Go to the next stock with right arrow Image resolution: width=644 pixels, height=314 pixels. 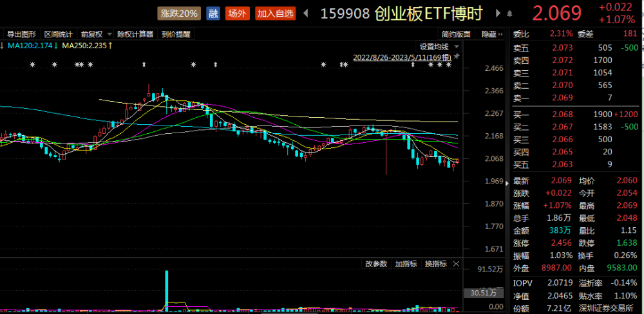[x=498, y=14]
